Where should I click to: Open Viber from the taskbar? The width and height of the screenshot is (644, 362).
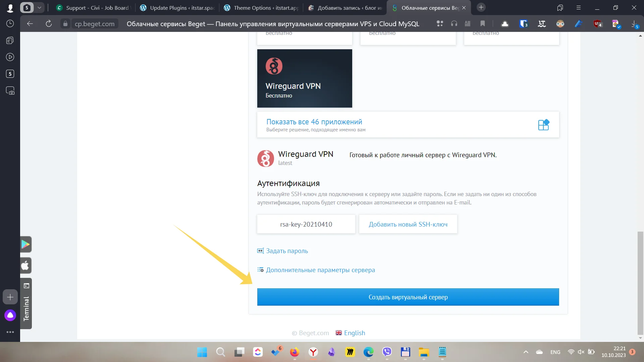[x=387, y=352]
